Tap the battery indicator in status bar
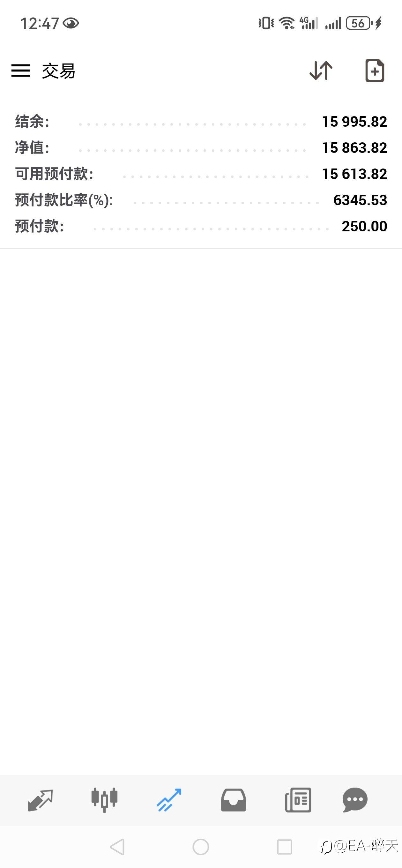 coord(359,23)
